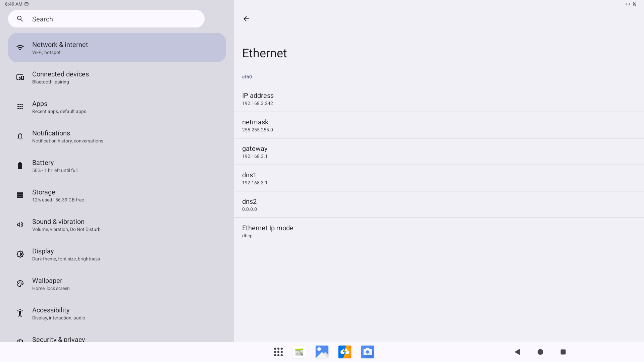Open the Camera app in taskbar
Screen dimensions: 644x362
pos(367,352)
